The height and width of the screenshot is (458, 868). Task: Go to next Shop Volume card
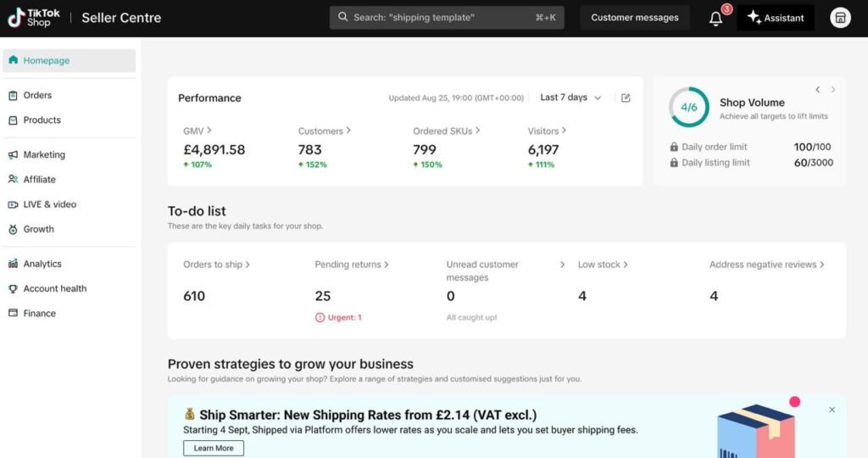tap(833, 90)
